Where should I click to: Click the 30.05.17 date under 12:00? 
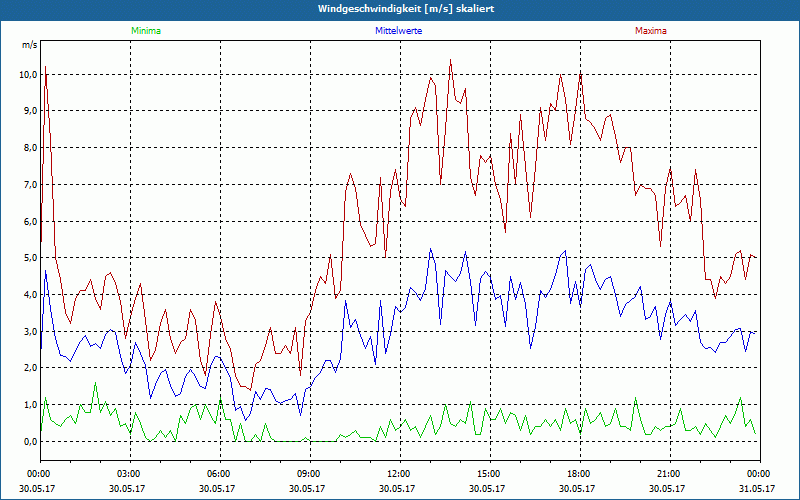[x=397, y=488]
